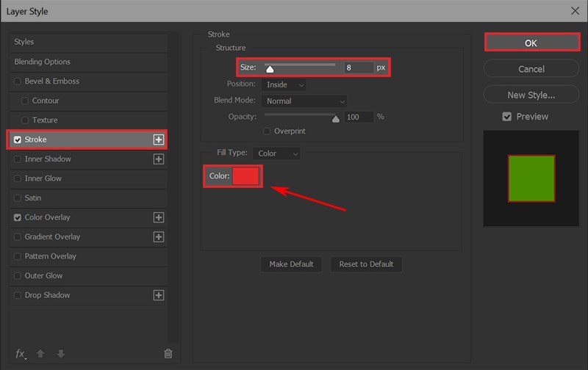Click the plus icon beside Drop Shadow
Image resolution: width=588 pixels, height=370 pixels.
pyautogui.click(x=157, y=295)
